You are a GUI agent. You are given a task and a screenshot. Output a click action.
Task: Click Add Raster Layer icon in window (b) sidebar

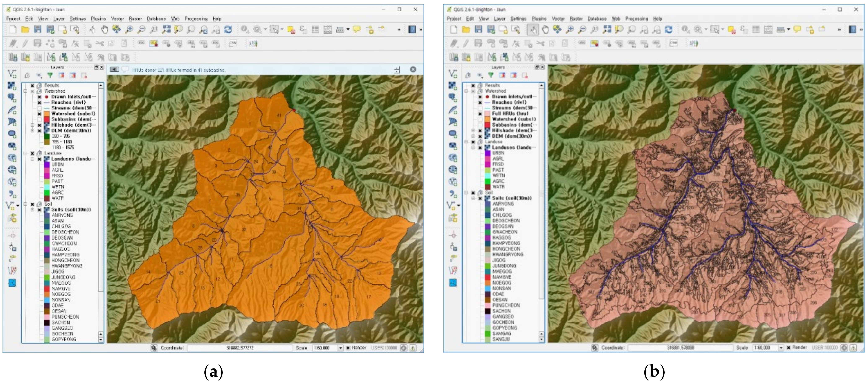pos(453,86)
